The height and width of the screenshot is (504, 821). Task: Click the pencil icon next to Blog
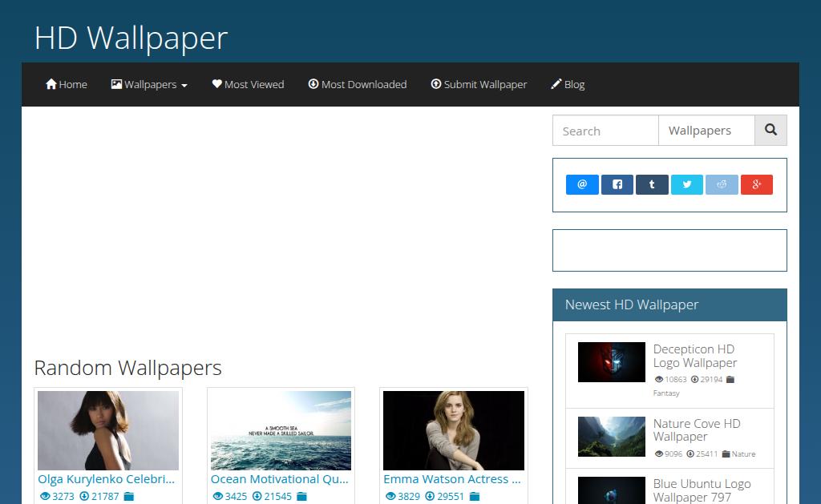point(556,84)
